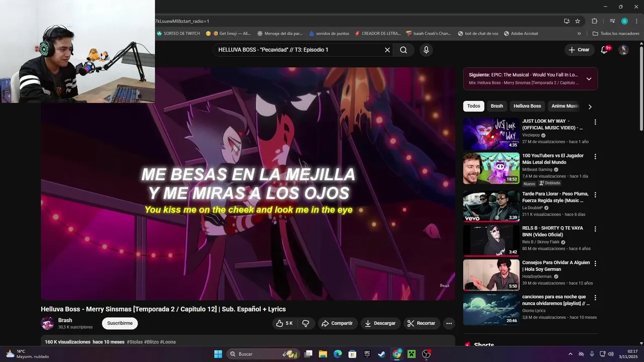
Task: Open Mensaje del día bookmark
Action: click(280, 34)
